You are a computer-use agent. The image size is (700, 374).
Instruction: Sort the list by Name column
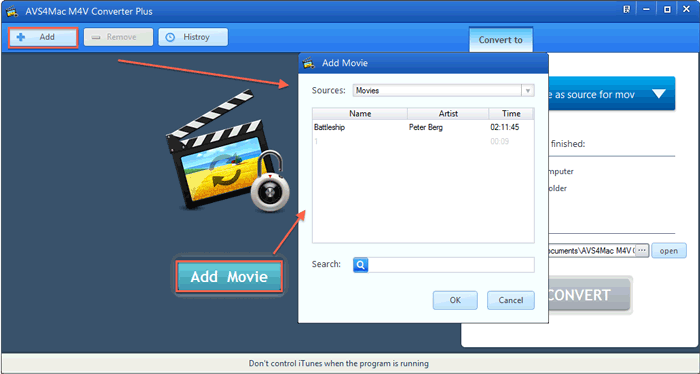(360, 113)
